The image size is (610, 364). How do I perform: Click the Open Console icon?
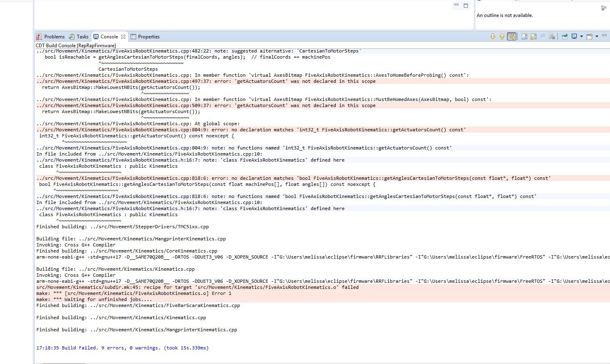click(589, 36)
